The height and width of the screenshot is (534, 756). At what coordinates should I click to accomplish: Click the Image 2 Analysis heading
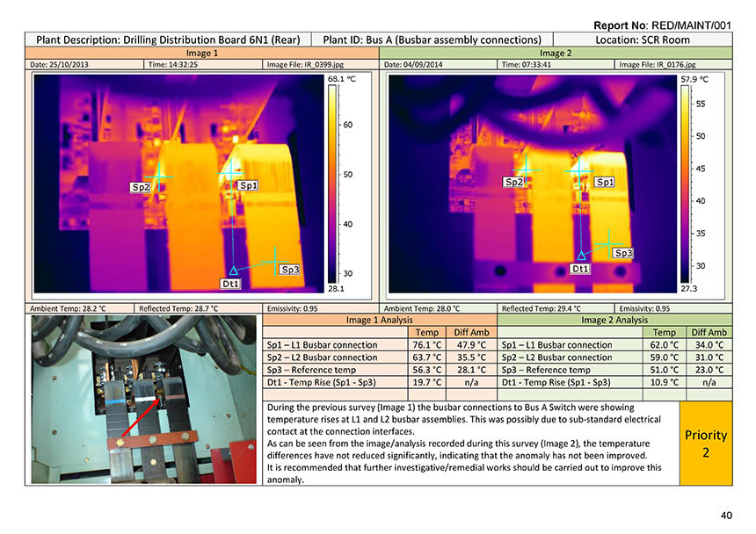tap(614, 320)
